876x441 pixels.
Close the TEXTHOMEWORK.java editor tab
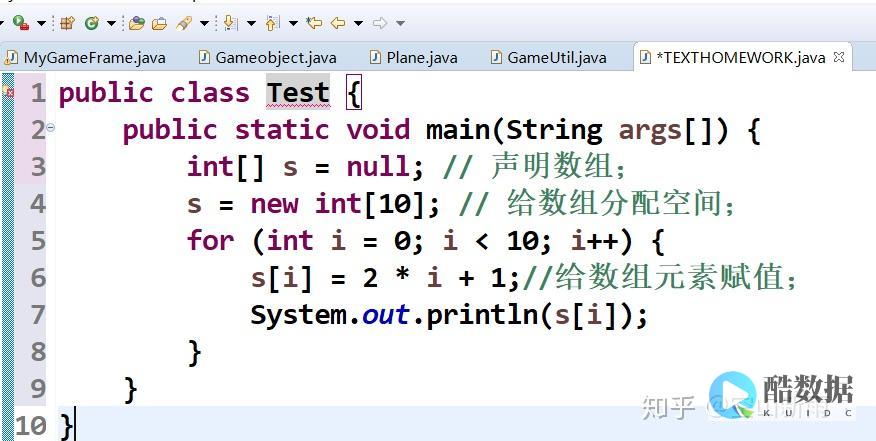pos(839,57)
